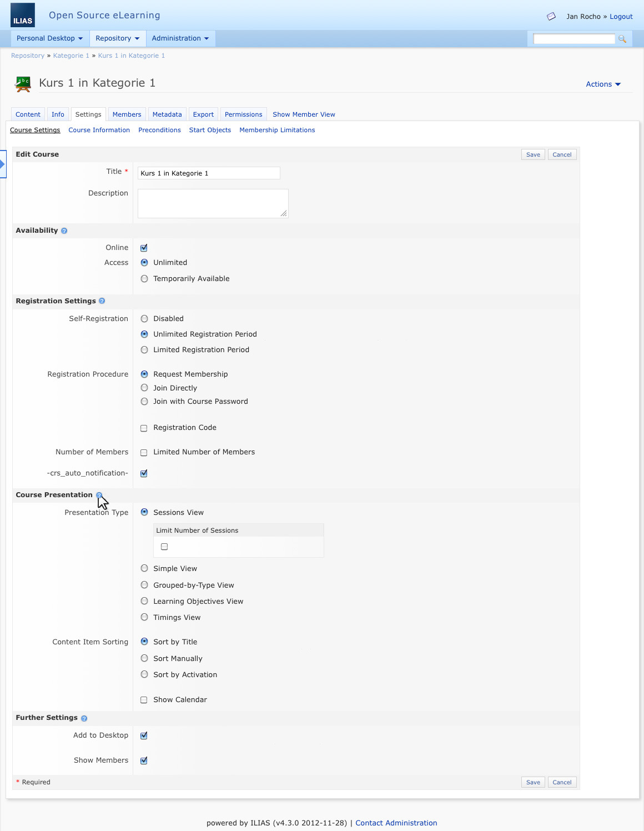Enable Show Calendar checkbox
Screen dimensions: 644x831
tap(144, 700)
